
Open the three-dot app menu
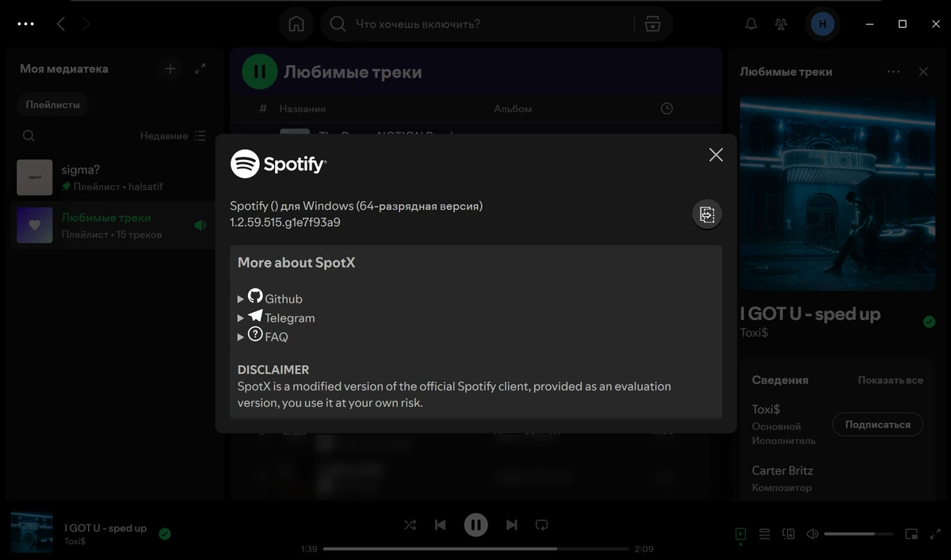point(26,24)
